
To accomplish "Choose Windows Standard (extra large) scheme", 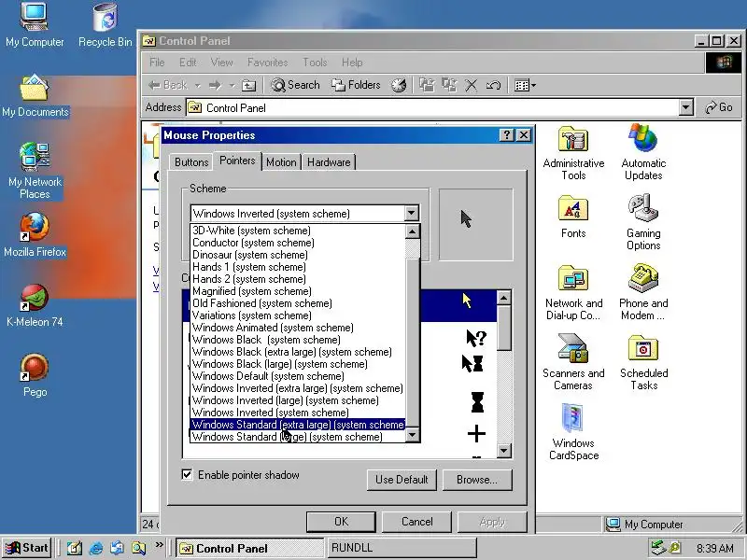I will click(x=298, y=425).
